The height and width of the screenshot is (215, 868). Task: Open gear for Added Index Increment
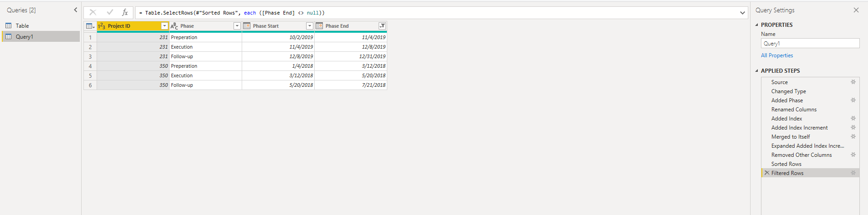(x=853, y=128)
